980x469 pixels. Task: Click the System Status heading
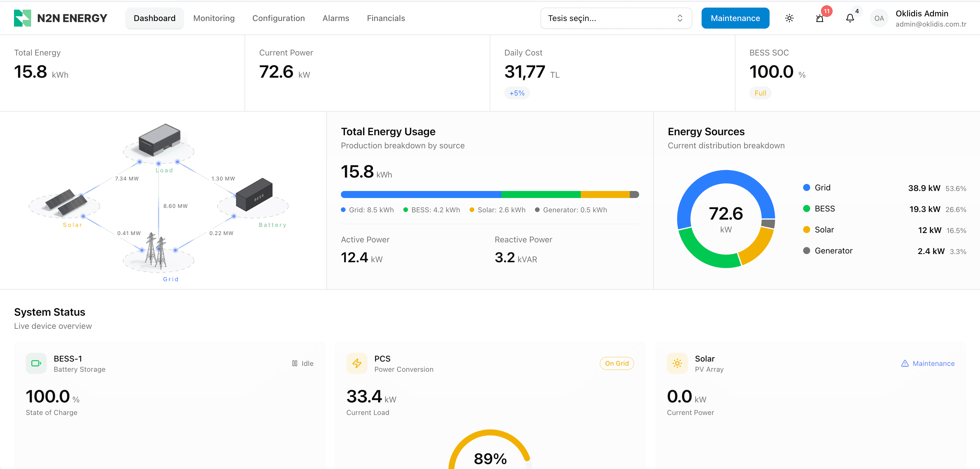(x=49, y=312)
